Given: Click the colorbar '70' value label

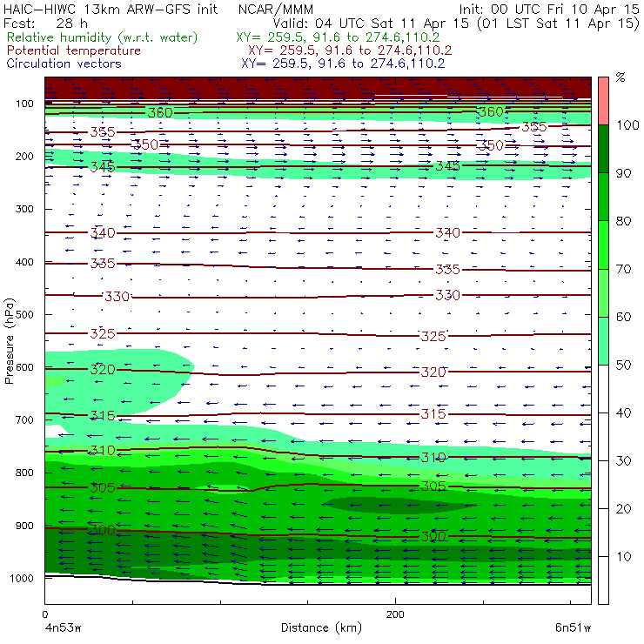Looking at the screenshot, I should (624, 269).
